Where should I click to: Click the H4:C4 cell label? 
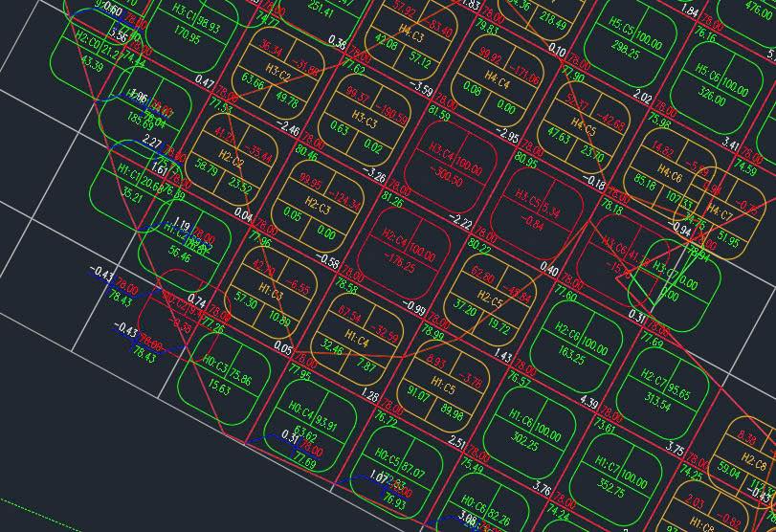pyautogui.click(x=497, y=80)
